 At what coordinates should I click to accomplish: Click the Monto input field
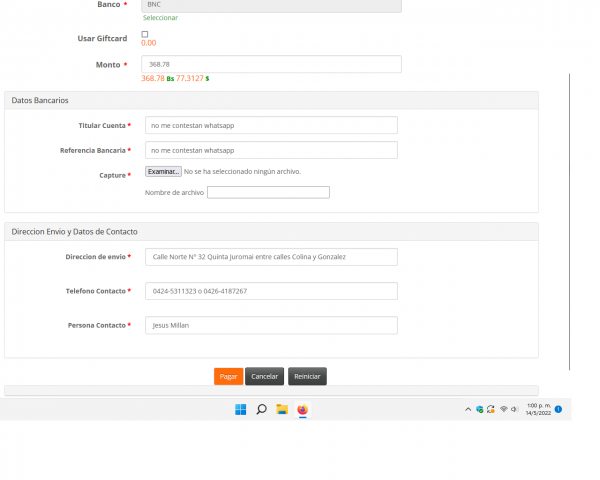(x=271, y=64)
